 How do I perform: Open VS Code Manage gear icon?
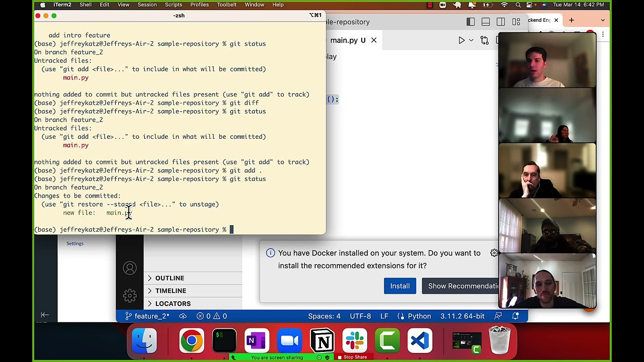pyautogui.click(x=130, y=295)
